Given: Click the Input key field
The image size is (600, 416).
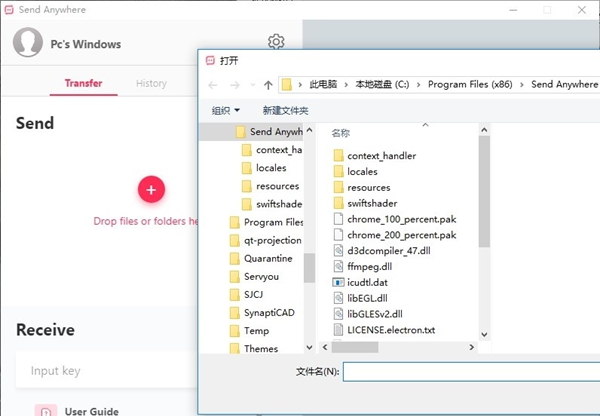Looking at the screenshot, I should (107, 370).
